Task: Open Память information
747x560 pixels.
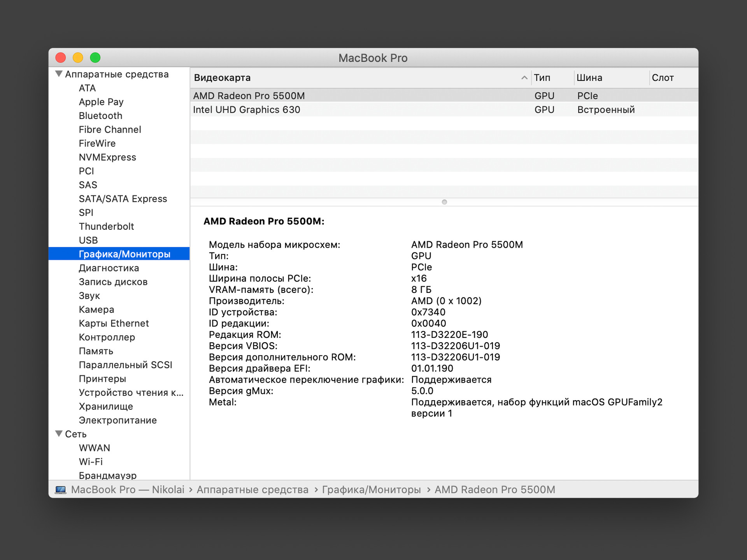Action: tap(96, 351)
